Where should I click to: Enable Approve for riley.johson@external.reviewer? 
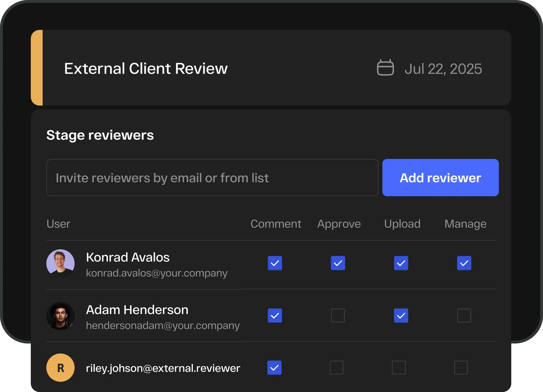pos(336,368)
